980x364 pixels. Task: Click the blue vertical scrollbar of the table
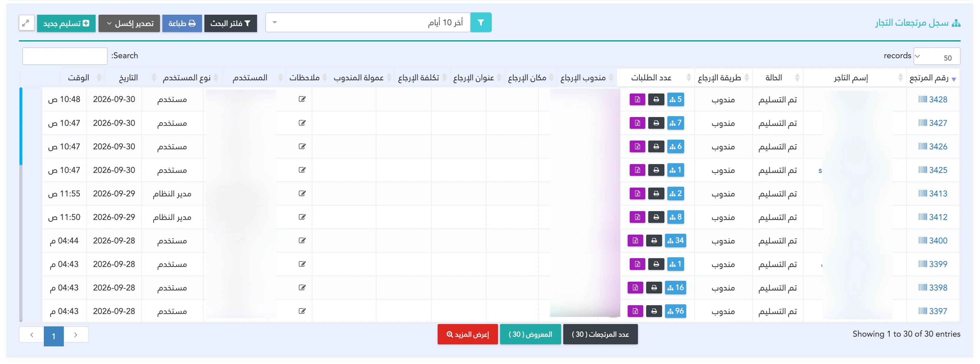click(x=21, y=126)
